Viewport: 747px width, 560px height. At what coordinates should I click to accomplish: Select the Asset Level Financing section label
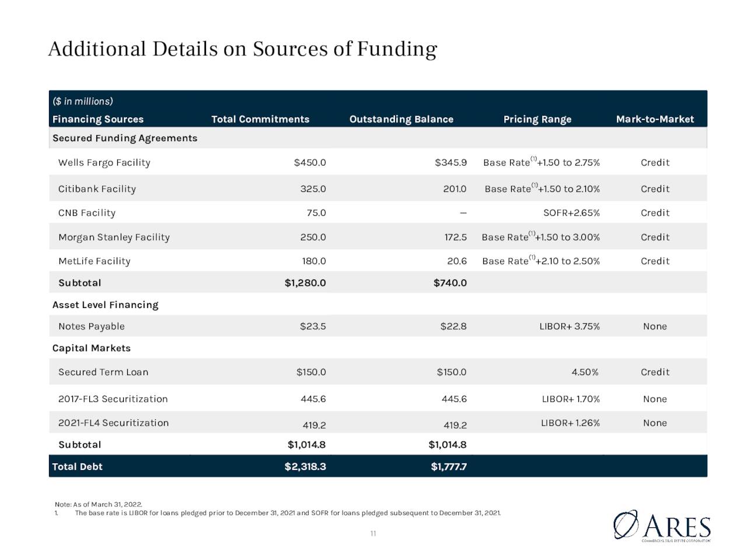[105, 305]
